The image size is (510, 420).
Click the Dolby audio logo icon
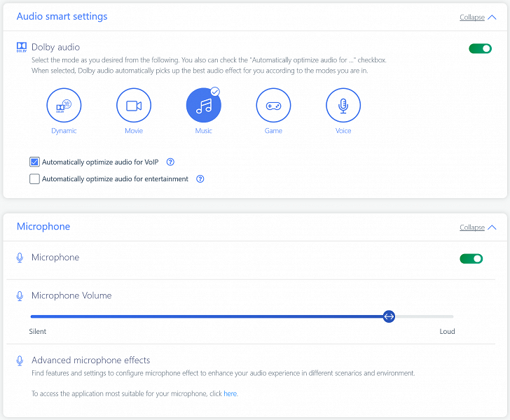22,48
